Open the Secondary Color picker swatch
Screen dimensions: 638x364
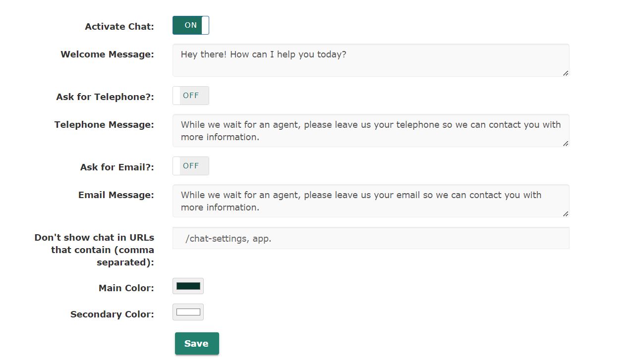click(188, 312)
